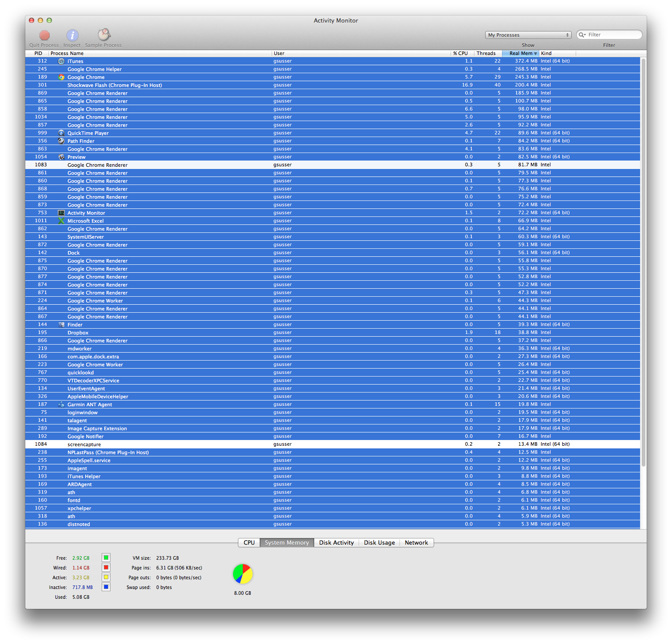The width and height of the screenshot is (672, 644).
Task: Sort by the PID column header
Action: (37, 53)
